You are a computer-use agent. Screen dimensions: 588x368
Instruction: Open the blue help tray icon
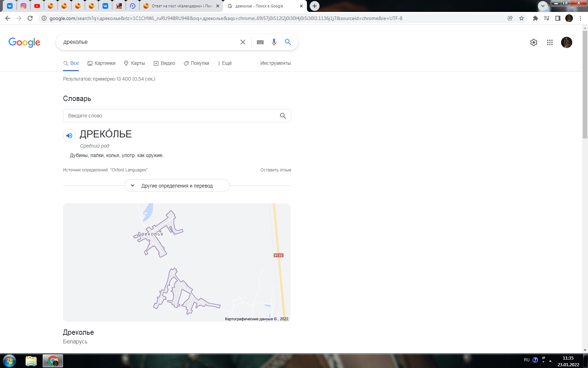[x=535, y=360]
